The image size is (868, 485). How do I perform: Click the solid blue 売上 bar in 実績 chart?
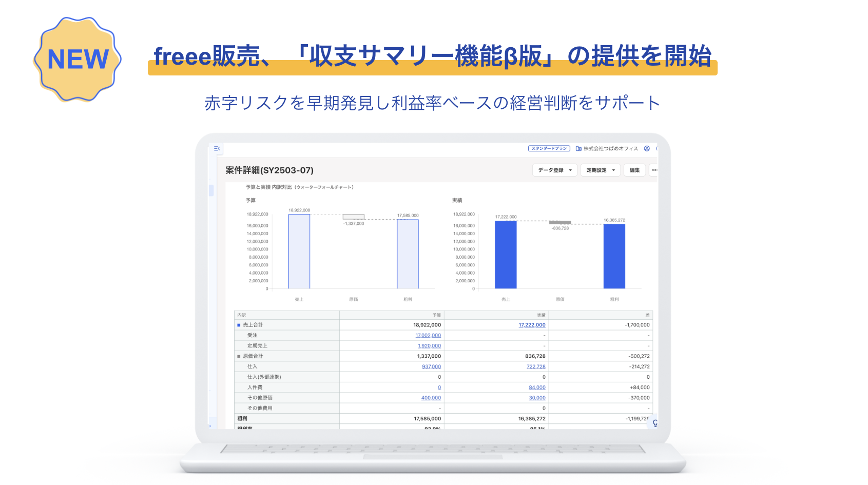pyautogui.click(x=506, y=255)
